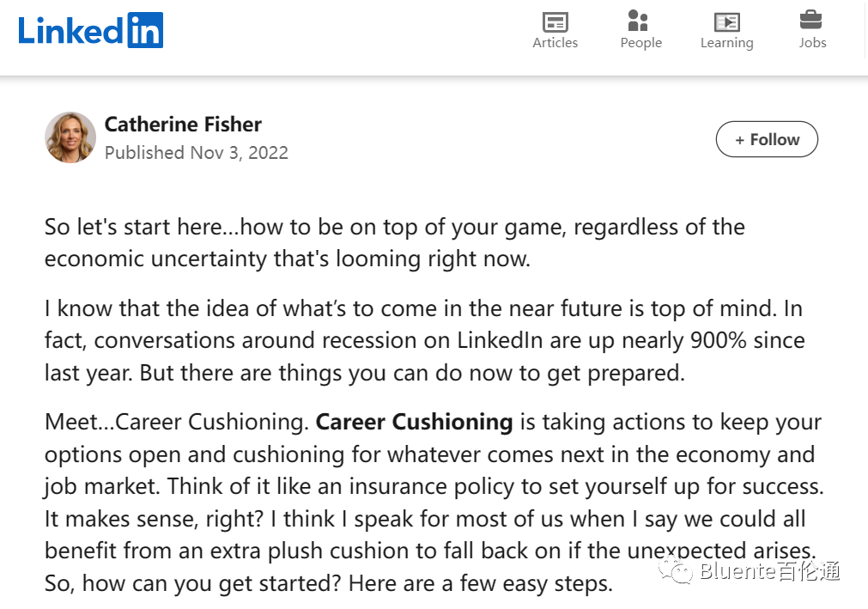Click the 'in' box of the LinkedIn logo
The height and width of the screenshot is (609, 868).
point(145,30)
